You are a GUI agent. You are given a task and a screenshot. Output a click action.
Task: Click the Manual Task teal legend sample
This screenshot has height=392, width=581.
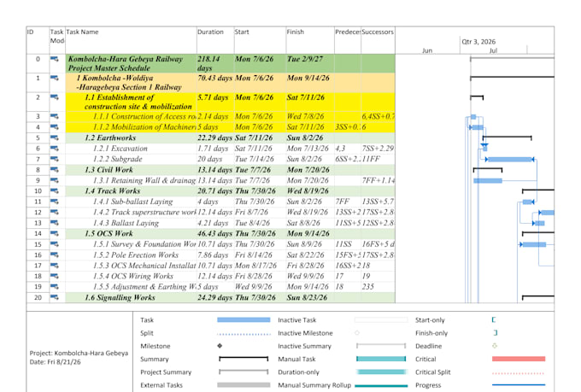click(x=381, y=359)
